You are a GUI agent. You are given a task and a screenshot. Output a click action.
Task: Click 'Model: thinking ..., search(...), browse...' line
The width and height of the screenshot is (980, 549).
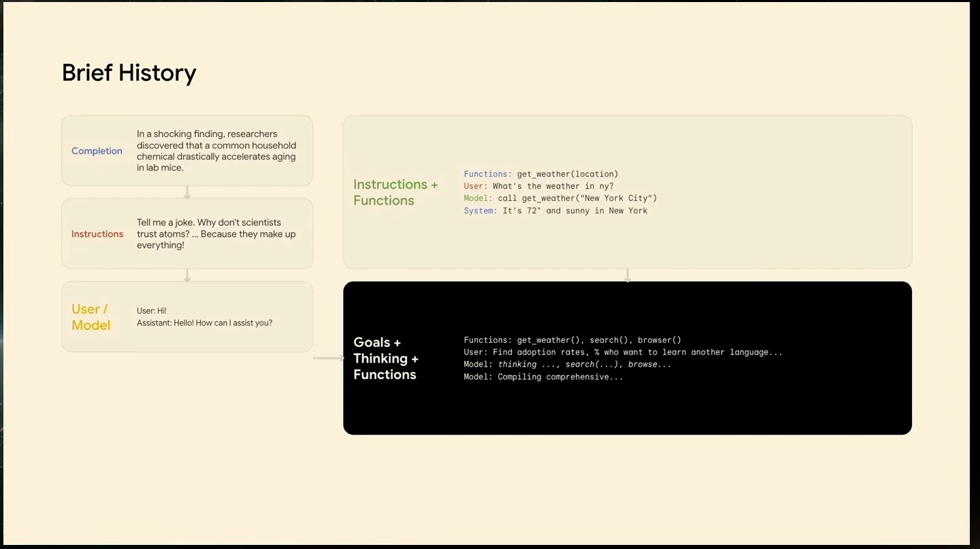pyautogui.click(x=568, y=365)
